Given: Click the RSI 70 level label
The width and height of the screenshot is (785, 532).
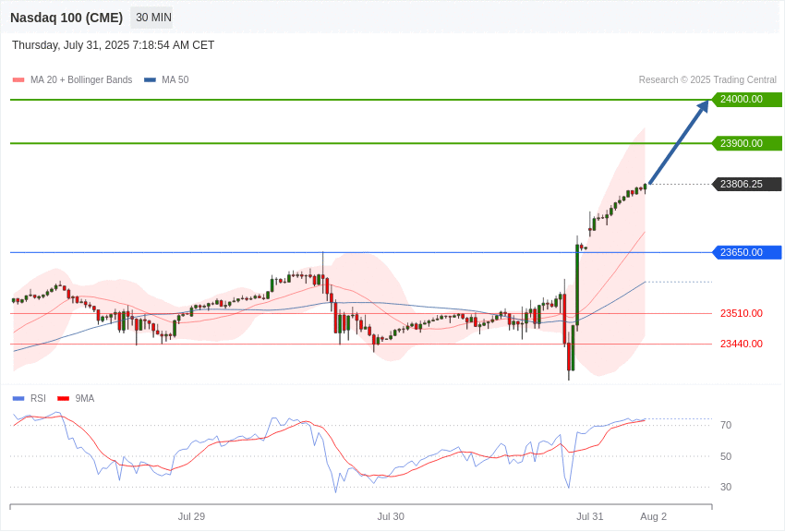Looking at the screenshot, I should tap(726, 426).
